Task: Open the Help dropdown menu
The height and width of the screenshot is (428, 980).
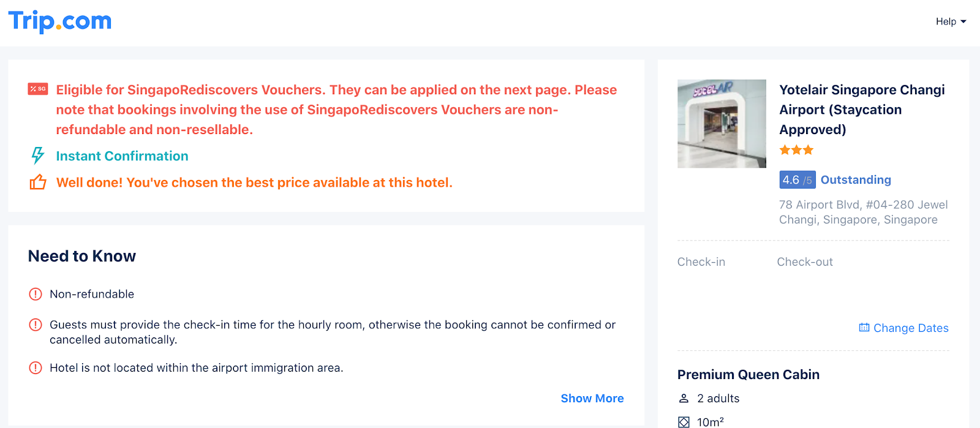Action: tap(951, 21)
